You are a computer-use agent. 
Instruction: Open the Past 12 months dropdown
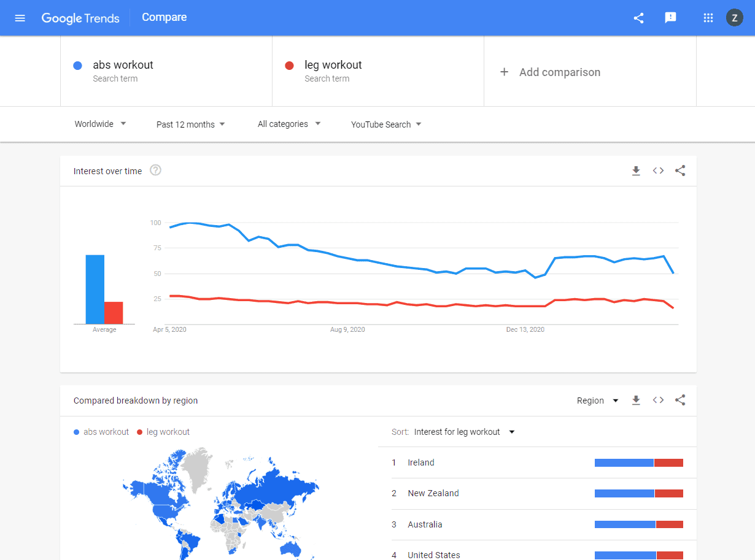[191, 124]
